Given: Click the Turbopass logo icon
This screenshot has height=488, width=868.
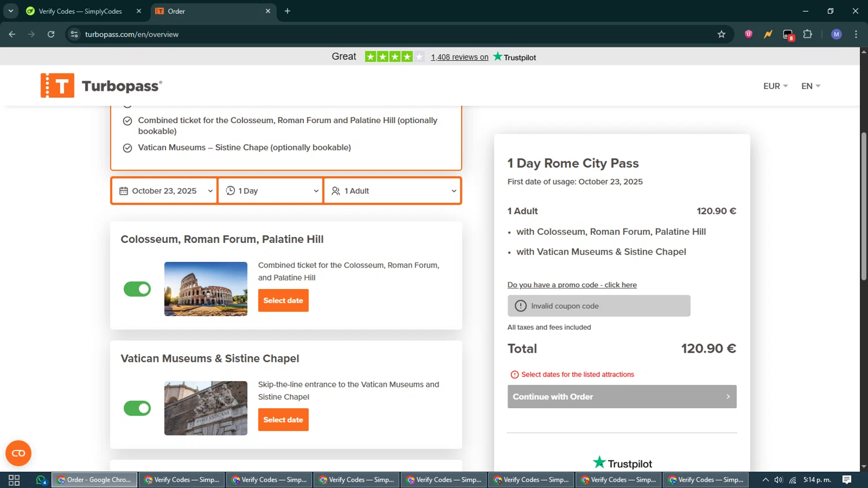Looking at the screenshot, I should pyautogui.click(x=57, y=86).
